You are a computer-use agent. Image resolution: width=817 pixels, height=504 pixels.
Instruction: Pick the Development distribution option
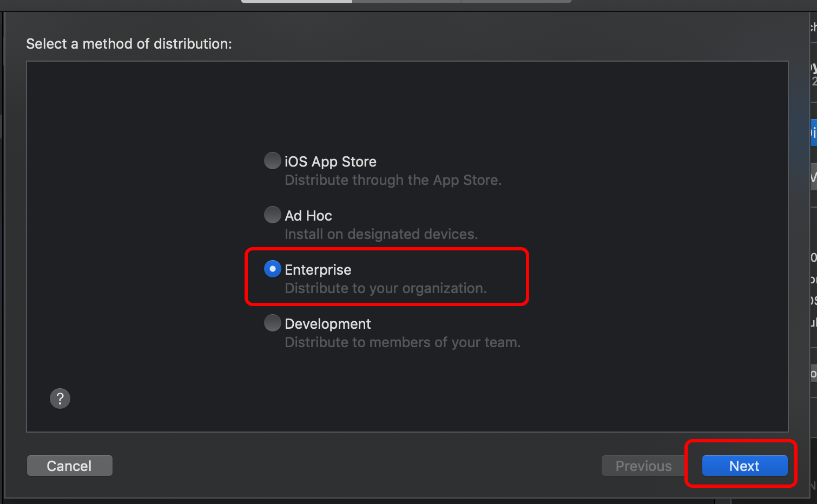click(272, 323)
